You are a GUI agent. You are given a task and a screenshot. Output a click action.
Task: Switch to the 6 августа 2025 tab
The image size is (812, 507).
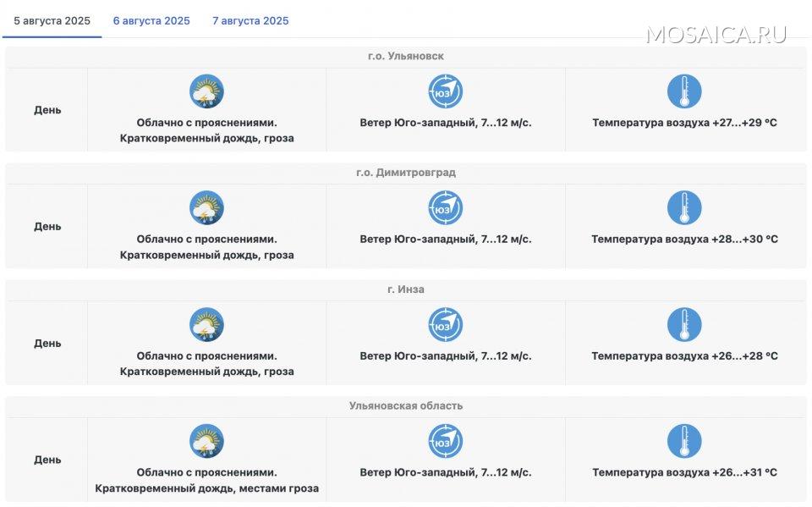click(151, 21)
